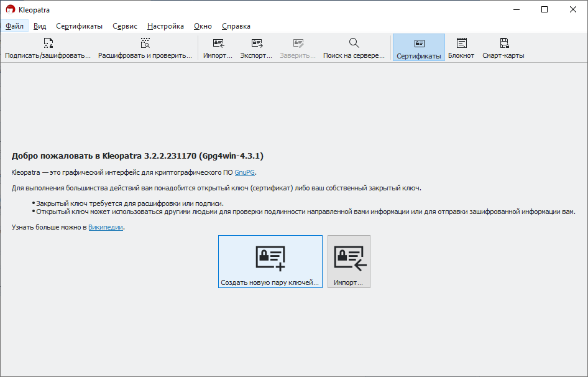The image size is (588, 377).
Task: Open the Справка menu
Action: click(x=236, y=26)
